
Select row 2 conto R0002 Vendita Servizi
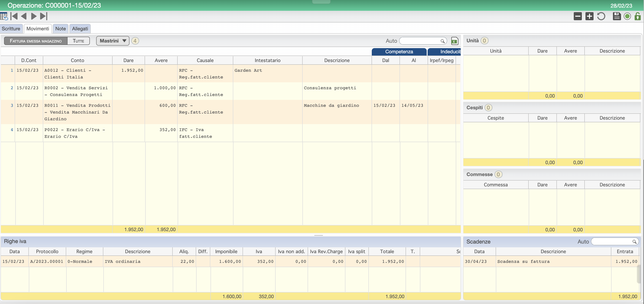tap(77, 91)
